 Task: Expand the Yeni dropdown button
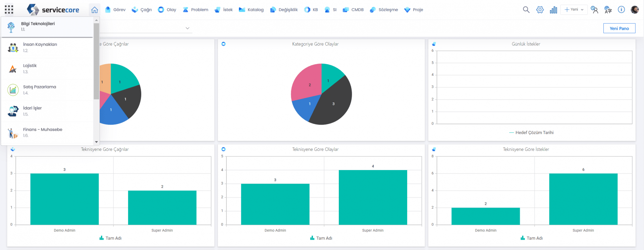pyautogui.click(x=574, y=10)
